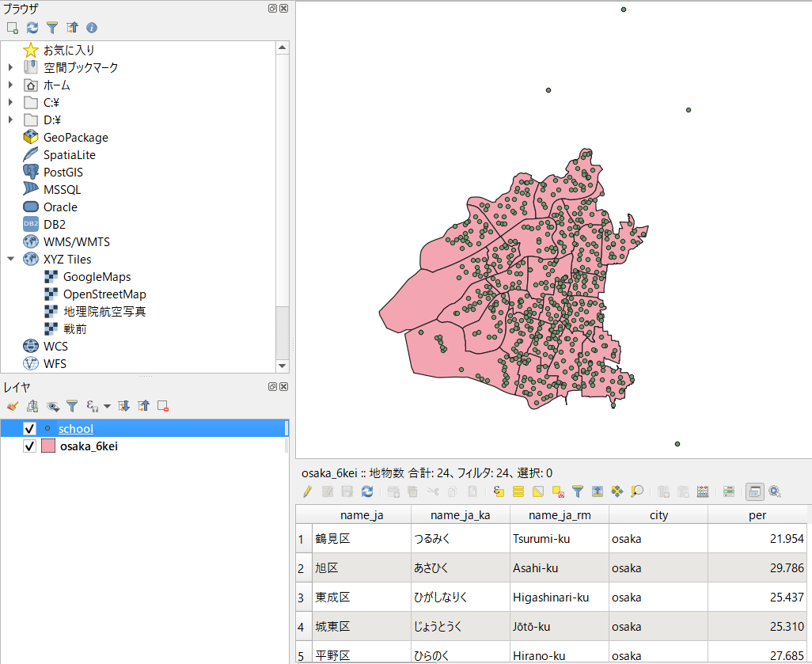Click the Add Selected Layers icon in Browser toolbar
812x664 pixels.
tap(13, 28)
